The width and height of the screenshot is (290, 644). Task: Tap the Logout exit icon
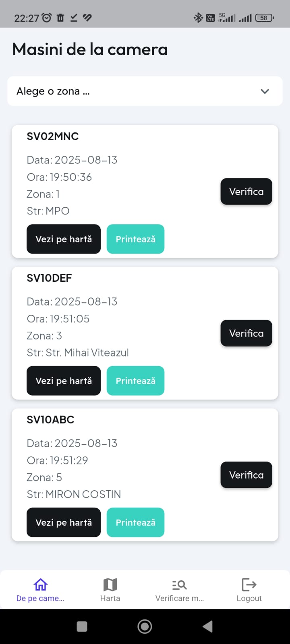[249, 584]
